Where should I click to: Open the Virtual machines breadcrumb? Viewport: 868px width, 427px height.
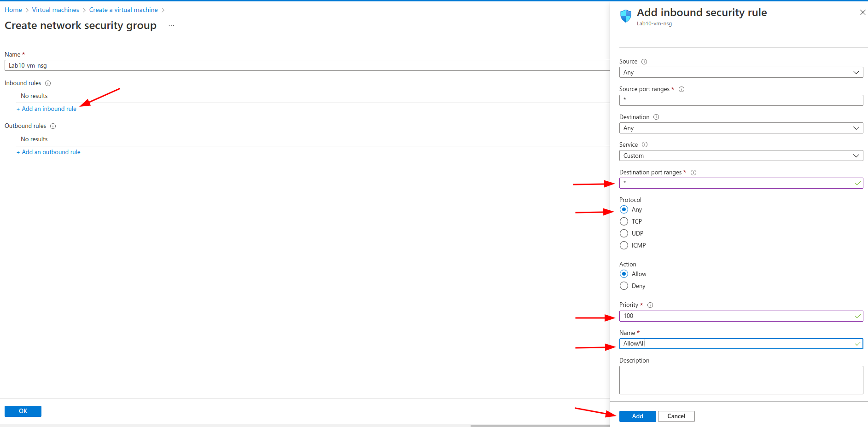coord(56,10)
